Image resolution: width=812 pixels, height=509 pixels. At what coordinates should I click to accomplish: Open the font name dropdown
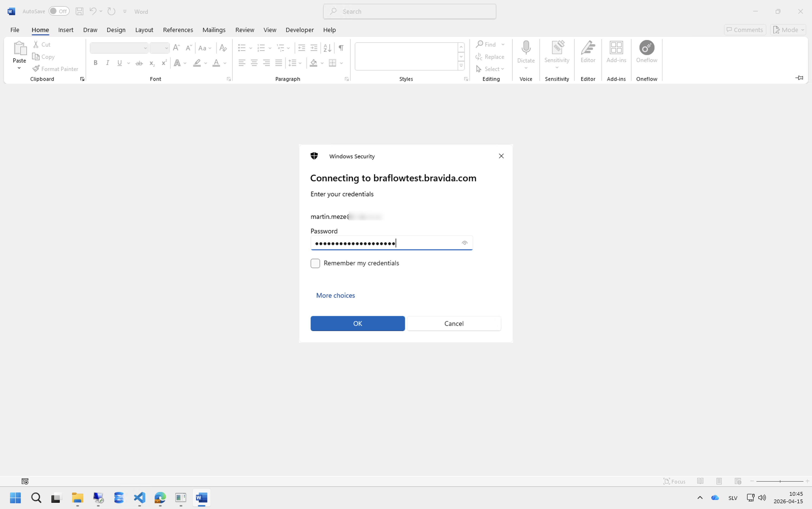point(145,48)
